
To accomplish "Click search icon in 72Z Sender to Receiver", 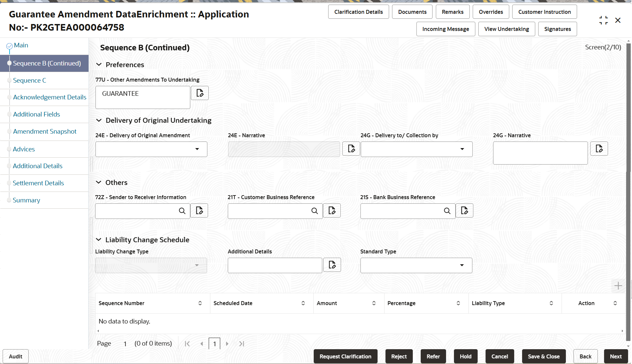I will pyautogui.click(x=182, y=211).
